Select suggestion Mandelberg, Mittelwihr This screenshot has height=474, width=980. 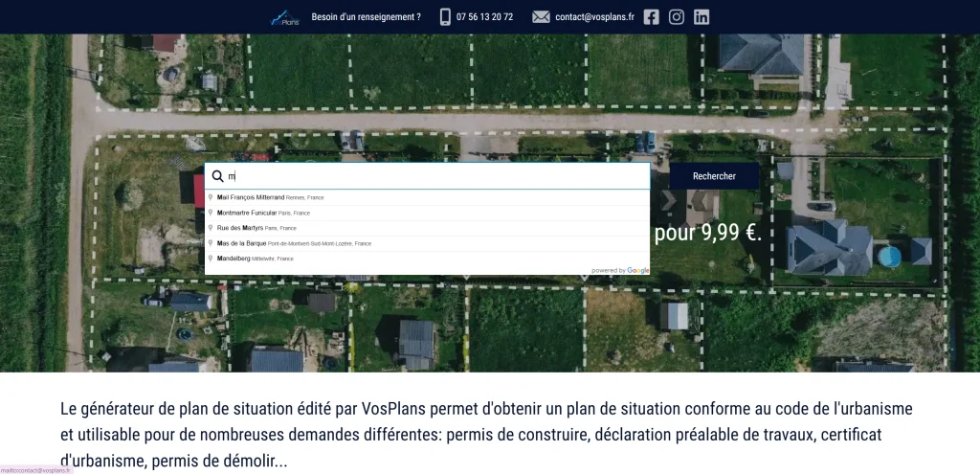tap(427, 259)
